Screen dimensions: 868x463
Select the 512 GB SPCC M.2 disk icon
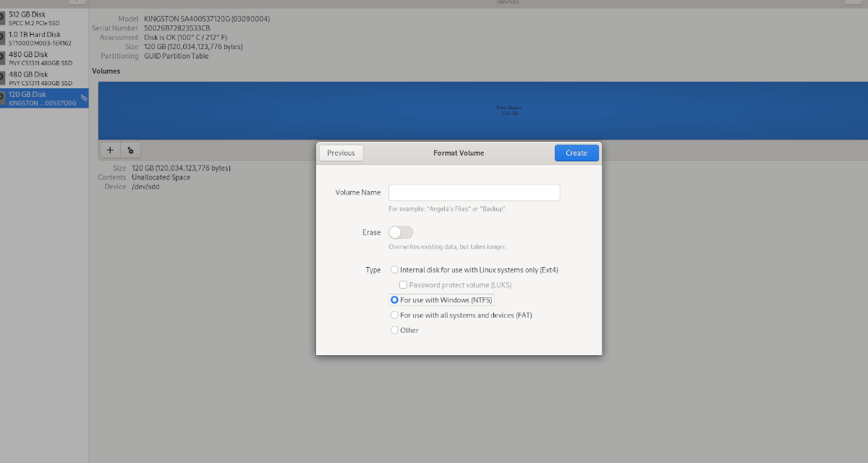pyautogui.click(x=4, y=18)
